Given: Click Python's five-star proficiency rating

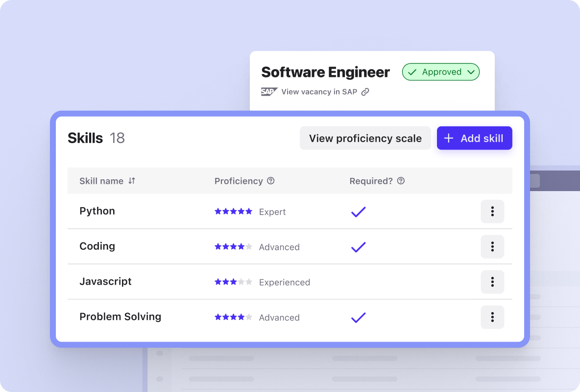Looking at the screenshot, I should pyautogui.click(x=233, y=211).
